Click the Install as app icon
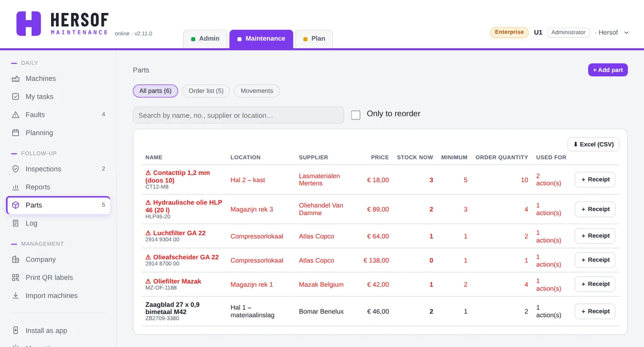This screenshot has height=347, width=644. coord(16,330)
